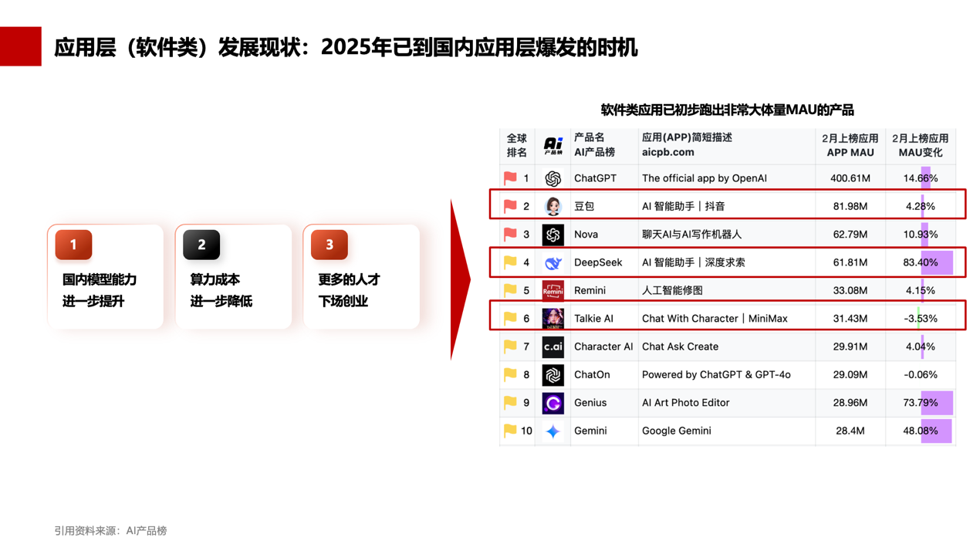Click the 83.40% MAU change bar

click(937, 262)
